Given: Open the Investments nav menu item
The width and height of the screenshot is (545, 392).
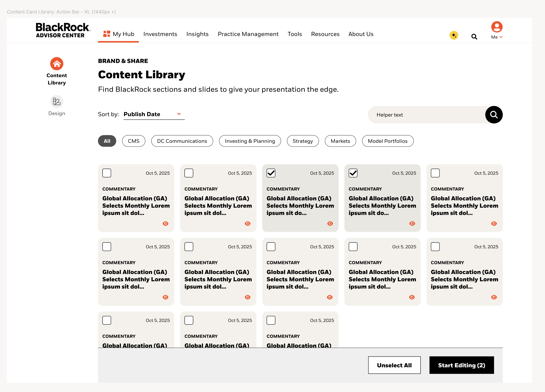Looking at the screenshot, I should [160, 34].
